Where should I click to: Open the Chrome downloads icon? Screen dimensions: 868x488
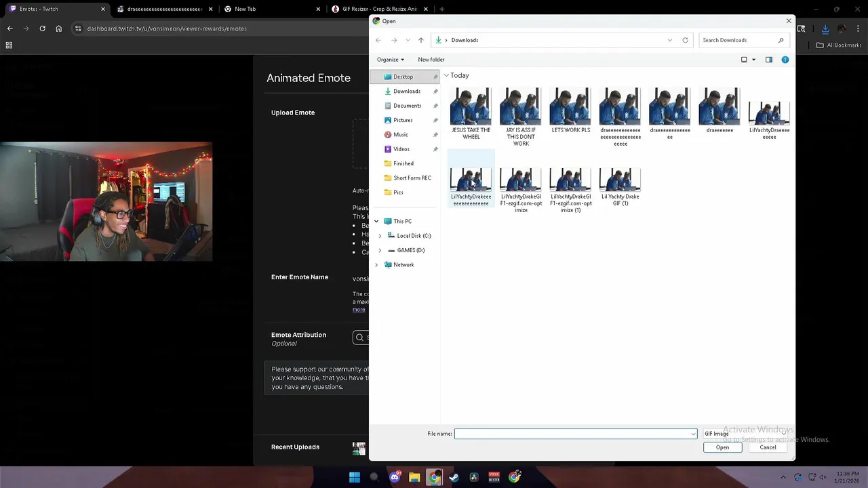pyautogui.click(x=825, y=28)
